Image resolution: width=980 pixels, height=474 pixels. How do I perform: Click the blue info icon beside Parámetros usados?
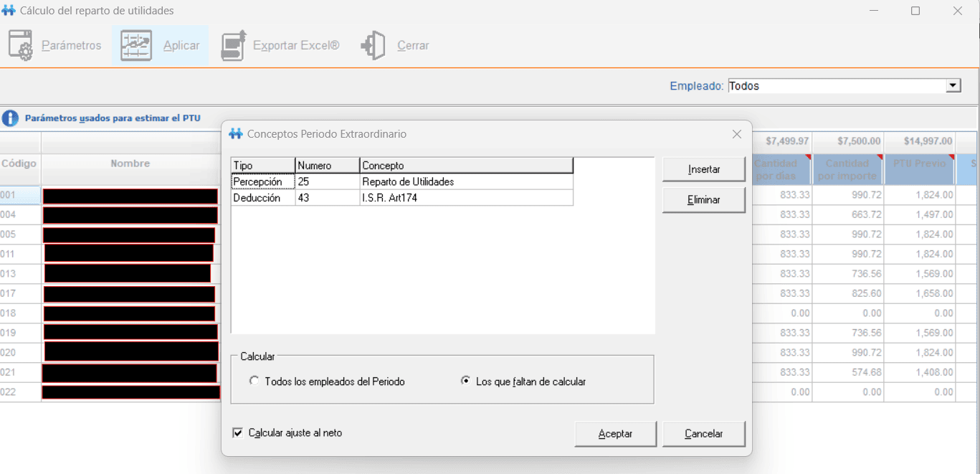pyautogui.click(x=10, y=118)
